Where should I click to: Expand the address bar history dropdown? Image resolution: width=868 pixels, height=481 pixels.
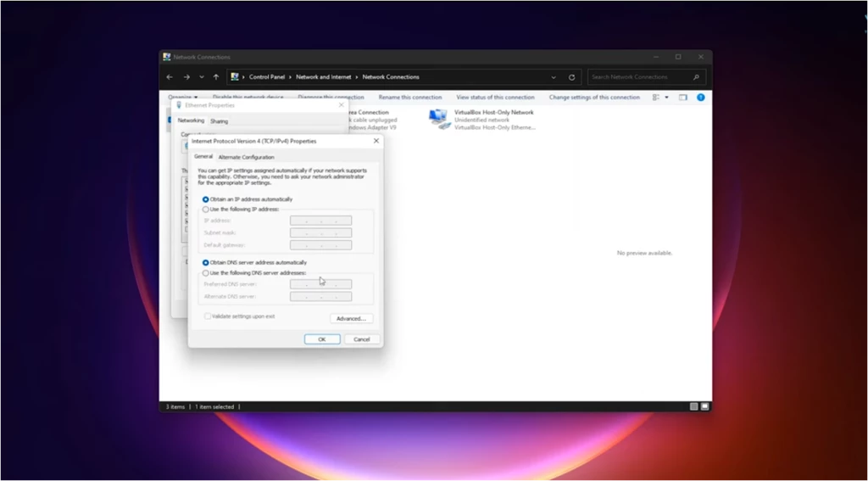(x=554, y=77)
